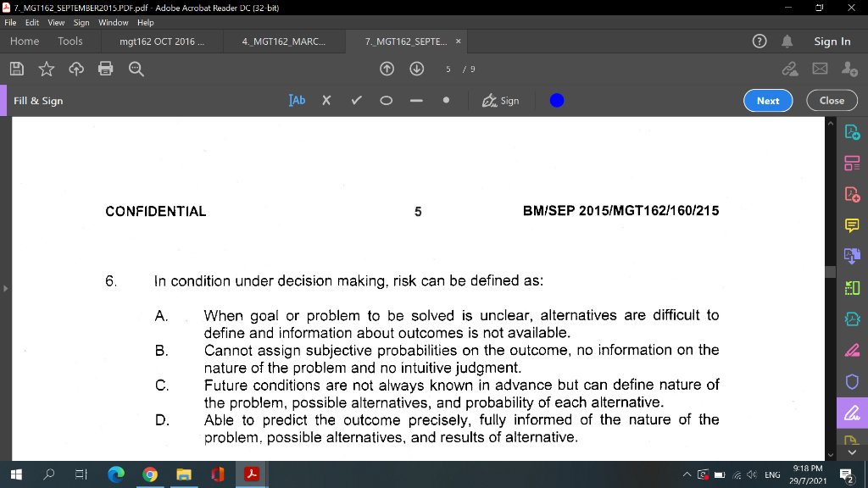This screenshot has height=488, width=868.
Task: Open Task View
Action: coord(81,474)
